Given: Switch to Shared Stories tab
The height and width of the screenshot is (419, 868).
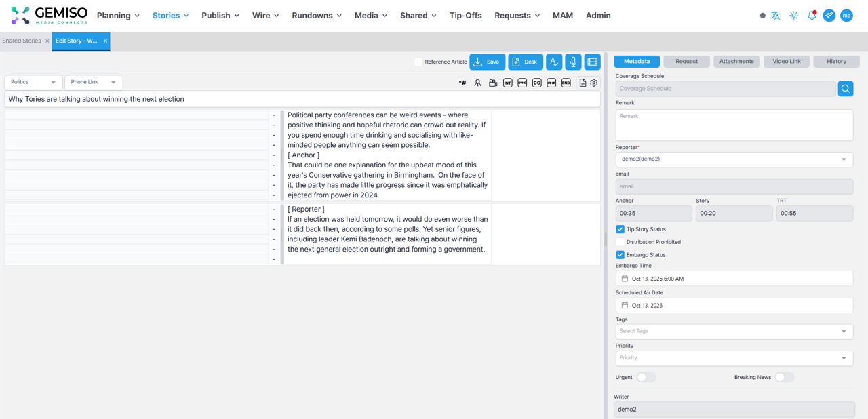Looking at the screenshot, I should point(22,41).
